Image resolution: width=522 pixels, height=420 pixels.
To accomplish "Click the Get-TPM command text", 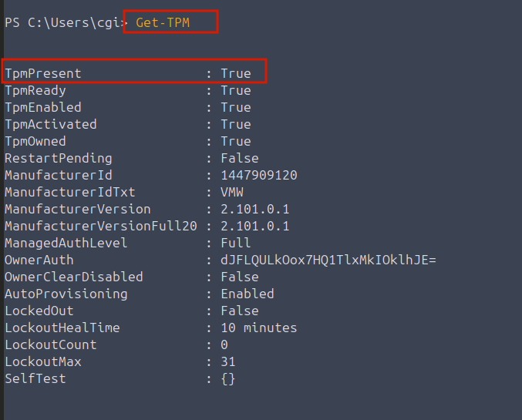I will point(163,22).
